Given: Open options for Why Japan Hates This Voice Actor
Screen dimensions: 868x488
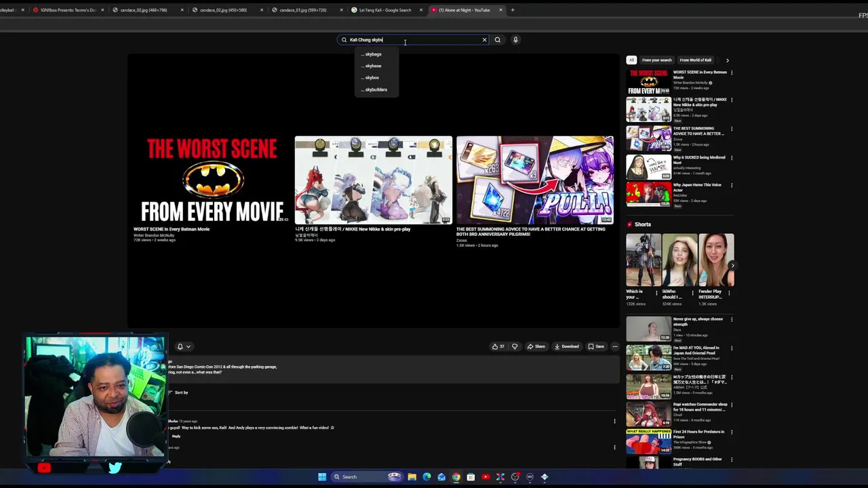Looking at the screenshot, I should click(x=731, y=185).
